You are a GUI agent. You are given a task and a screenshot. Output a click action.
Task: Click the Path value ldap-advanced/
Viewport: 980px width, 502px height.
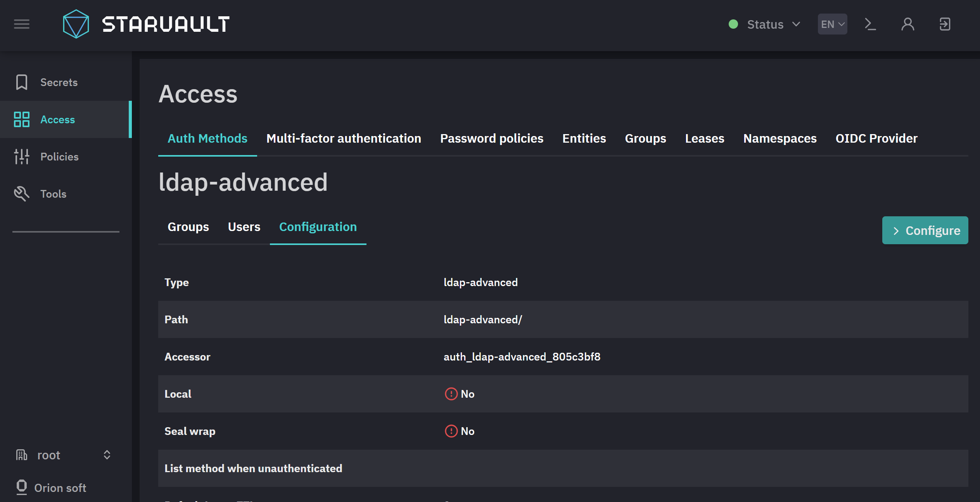pyautogui.click(x=483, y=319)
